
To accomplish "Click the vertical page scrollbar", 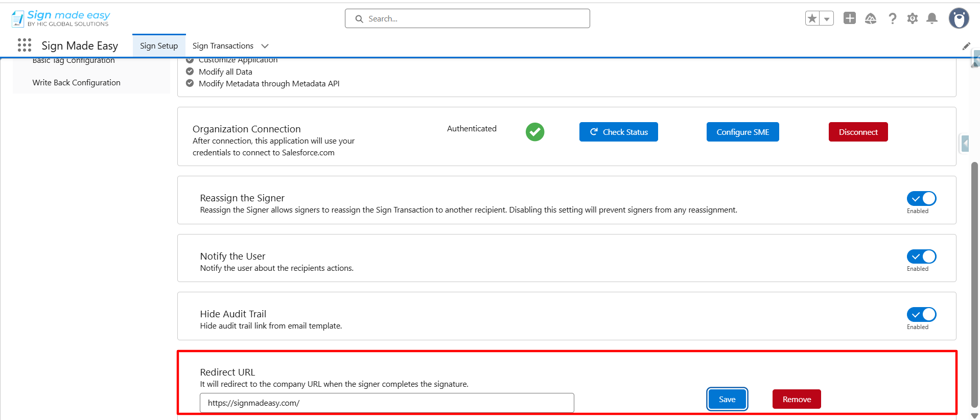I will pyautogui.click(x=974, y=284).
